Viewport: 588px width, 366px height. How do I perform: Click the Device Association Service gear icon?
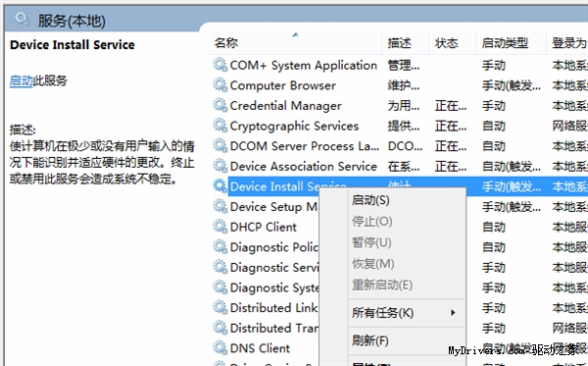(x=220, y=166)
